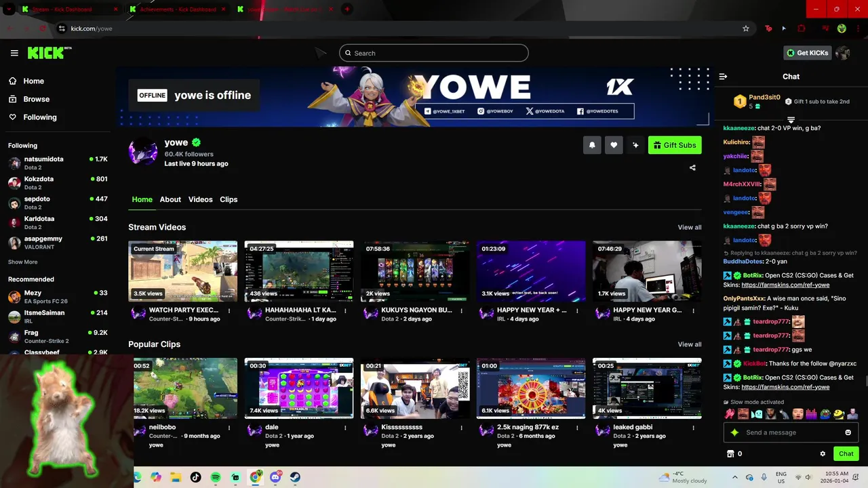Open Steam from the taskbar
This screenshot has height=488, width=868.
(295, 477)
